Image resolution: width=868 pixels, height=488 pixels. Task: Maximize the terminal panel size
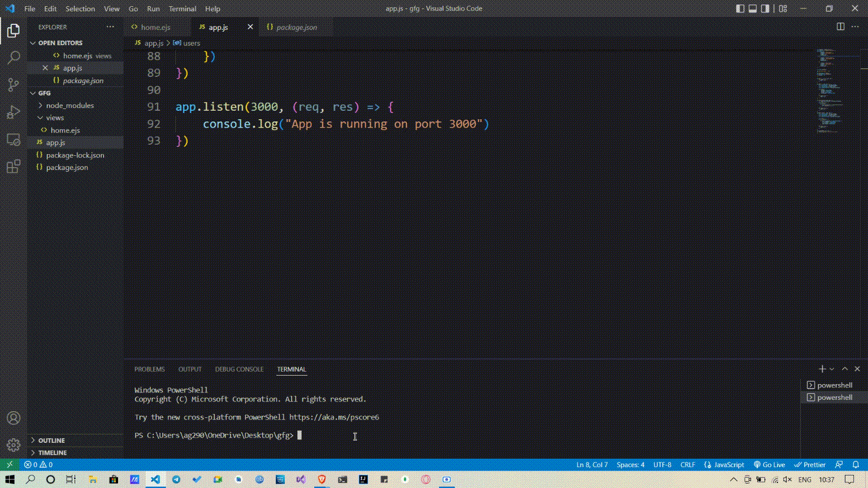point(845,369)
